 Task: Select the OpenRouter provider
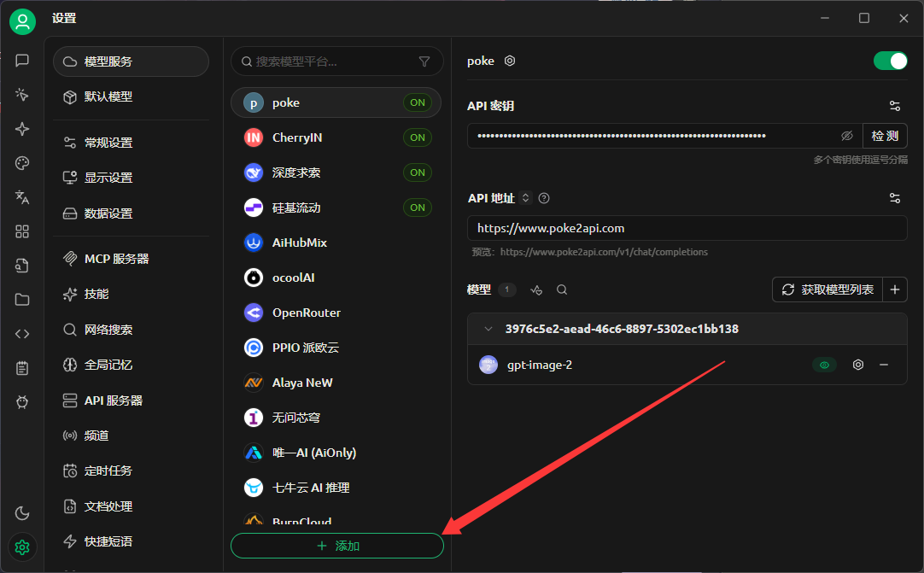[x=336, y=313]
